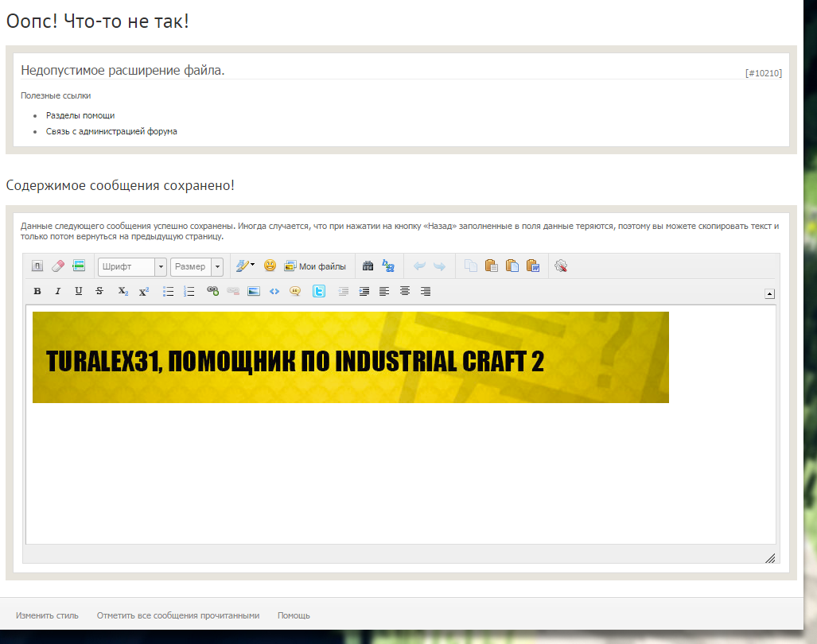Open the Разделы помощи link
The image size is (817, 644).
tap(80, 115)
